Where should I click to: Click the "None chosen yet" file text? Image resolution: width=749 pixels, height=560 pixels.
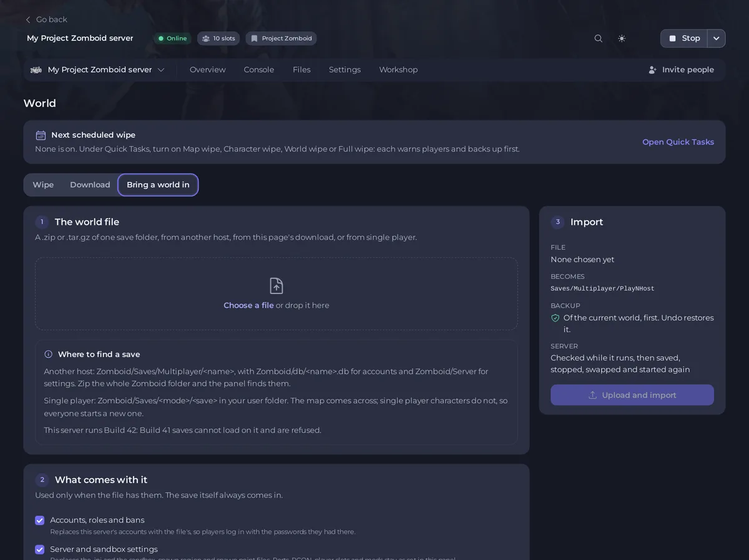point(582,259)
